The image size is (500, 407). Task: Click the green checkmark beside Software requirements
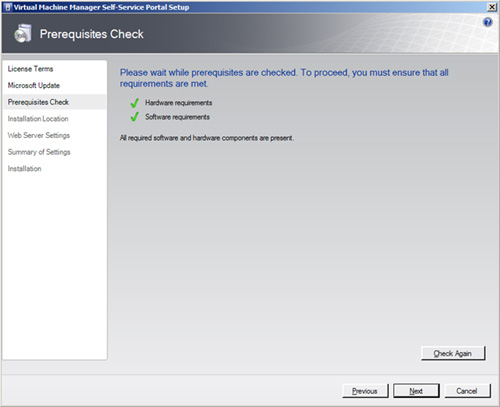[135, 117]
